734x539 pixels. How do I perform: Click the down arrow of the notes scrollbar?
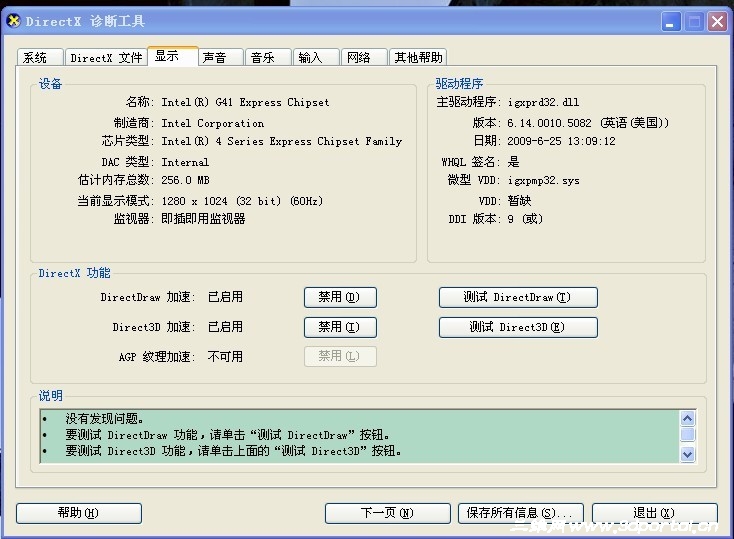687,454
